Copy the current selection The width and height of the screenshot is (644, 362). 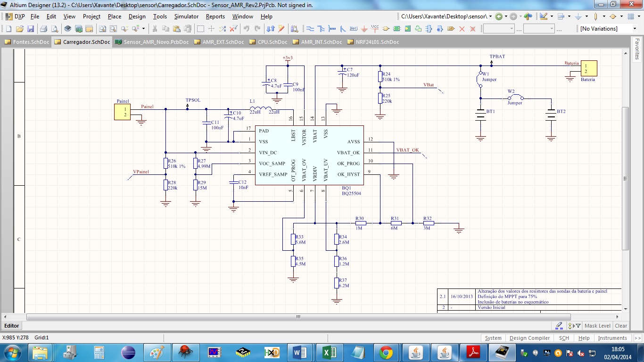(166, 28)
